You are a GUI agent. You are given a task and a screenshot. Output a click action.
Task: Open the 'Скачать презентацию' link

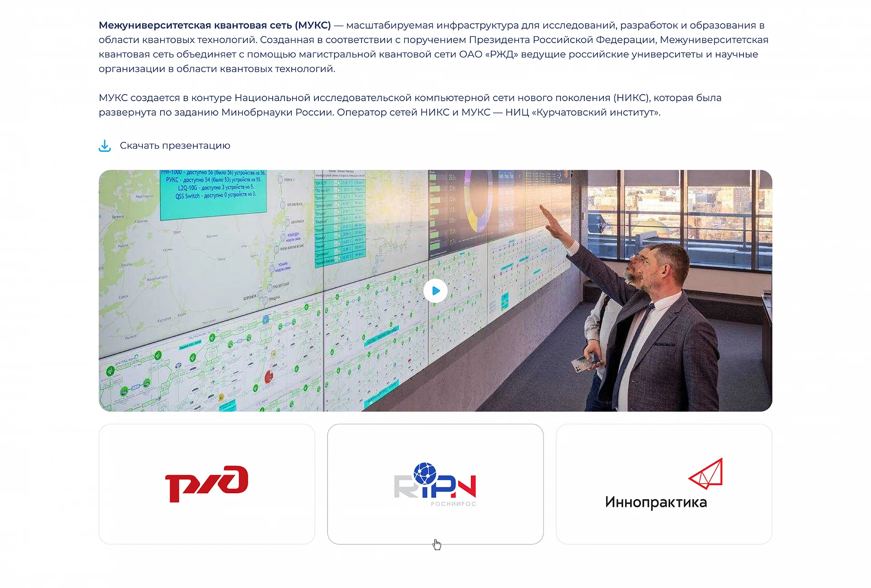point(175,146)
